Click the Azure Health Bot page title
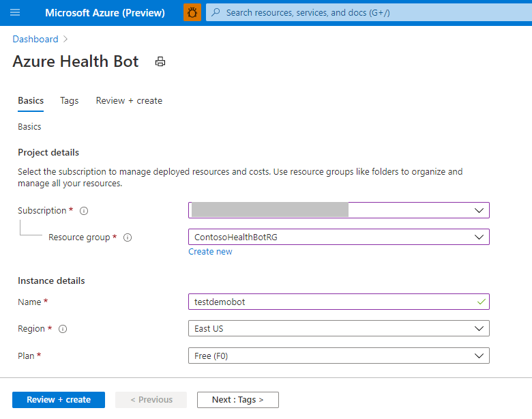 tap(76, 61)
